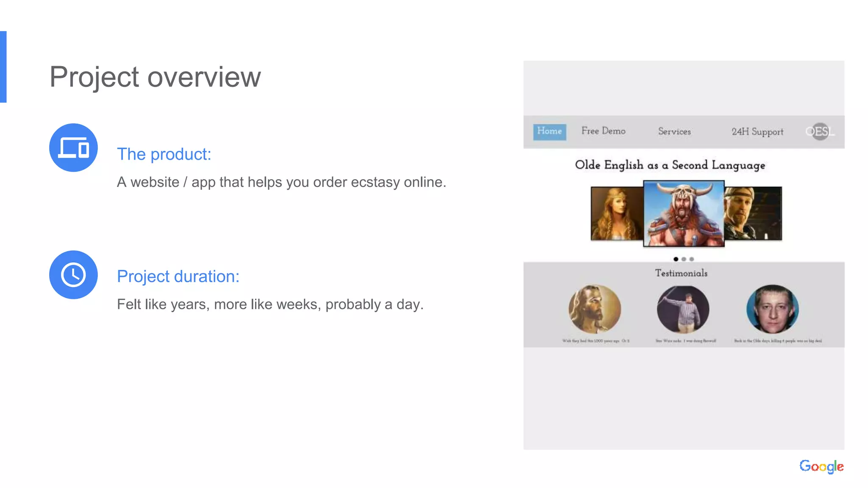
Task: Click the Olde English as a Second Language heading
Action: 670,165
